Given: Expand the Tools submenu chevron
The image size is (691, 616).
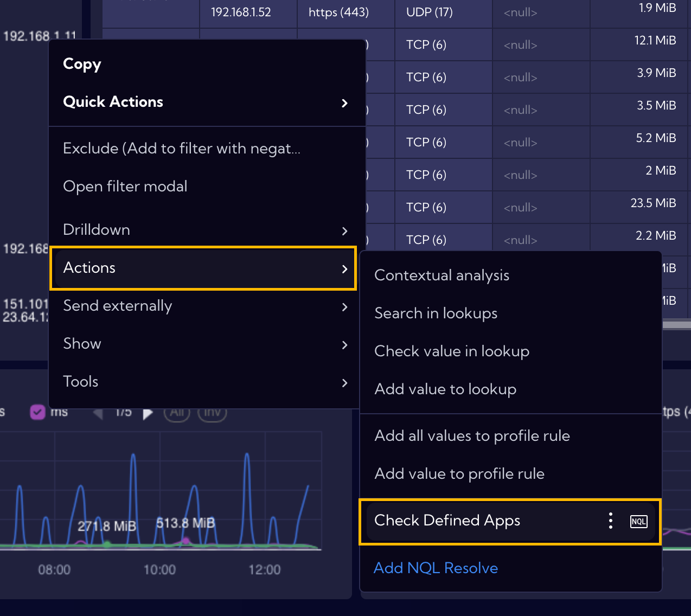Looking at the screenshot, I should pyautogui.click(x=344, y=383).
